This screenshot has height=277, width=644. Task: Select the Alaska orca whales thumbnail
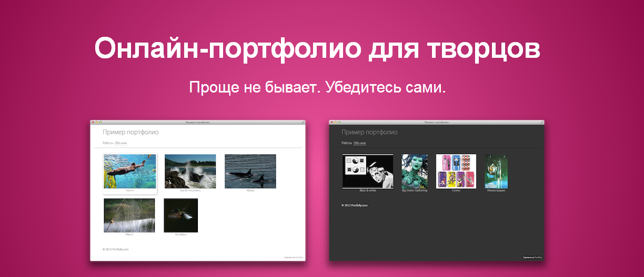click(250, 171)
